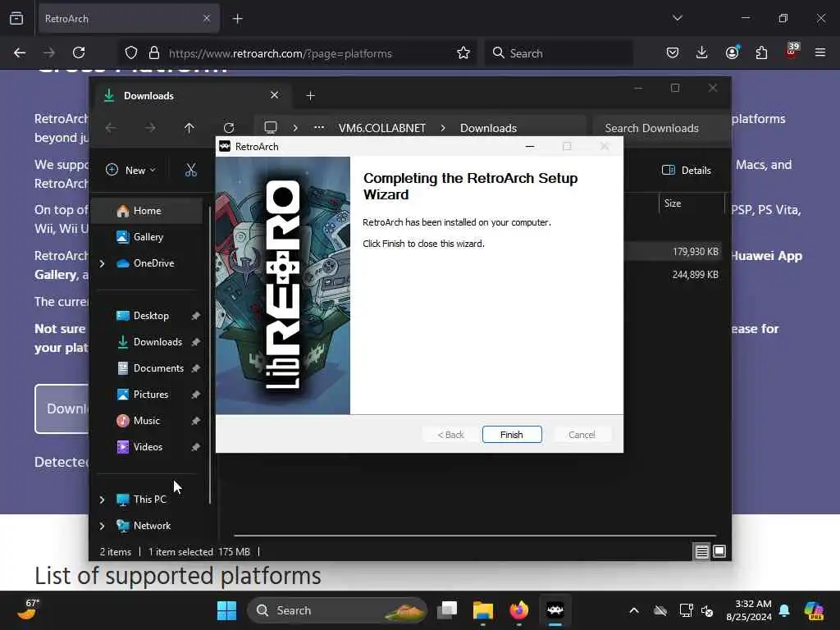The height and width of the screenshot is (630, 840).
Task: Click Explorer forward navigation arrow
Action: pos(150,128)
